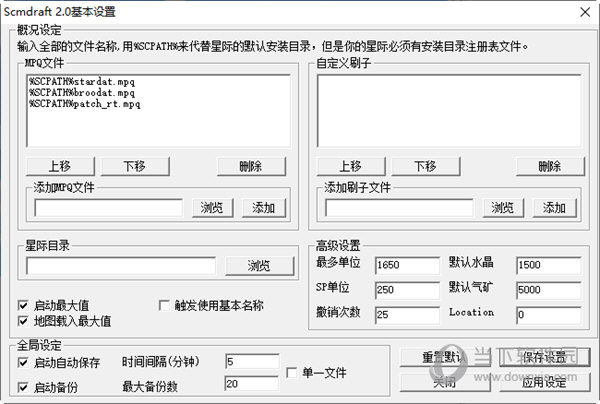Select %SCPATH%broodat.mpq in the MPQ list

pos(82,93)
